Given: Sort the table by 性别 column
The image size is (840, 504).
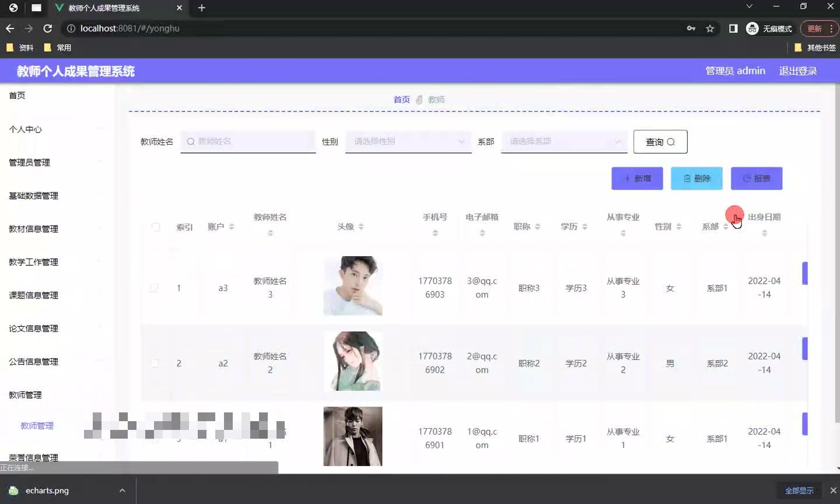Looking at the screenshot, I should pos(679,226).
